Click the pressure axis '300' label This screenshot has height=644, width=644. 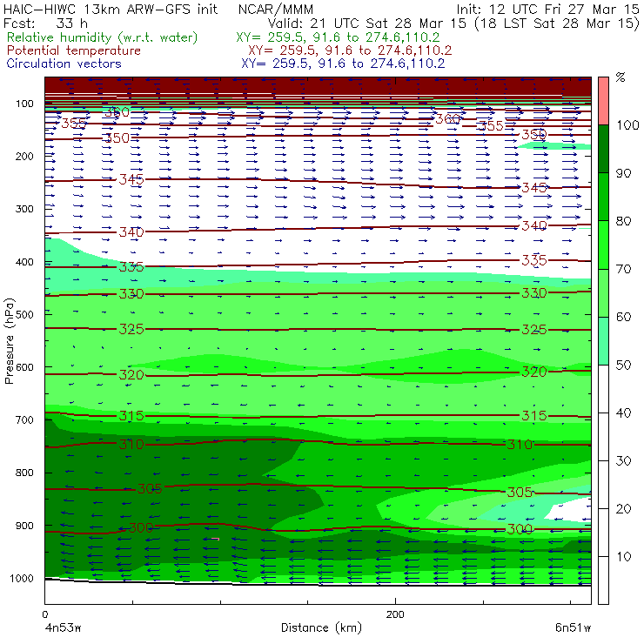(x=24, y=209)
